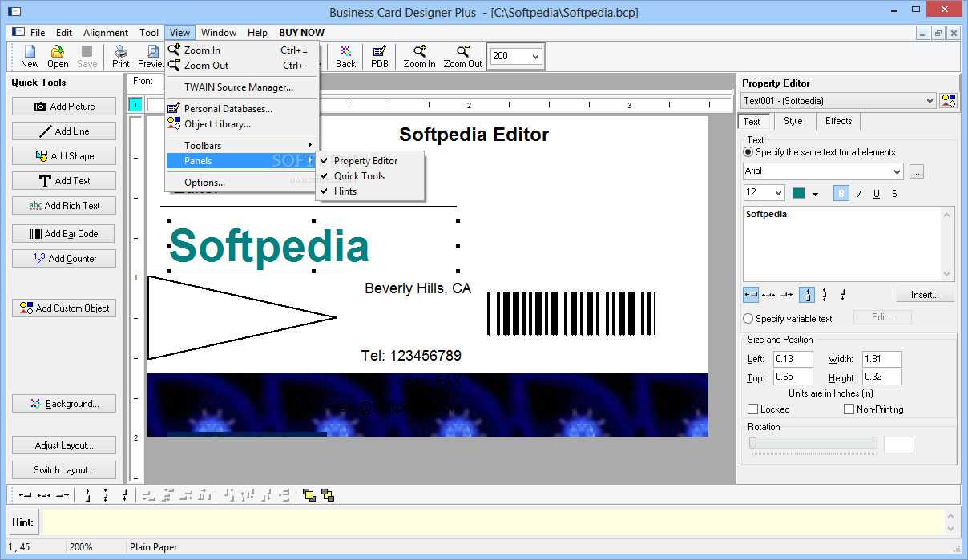
Task: Click the teal text color swatch
Action: point(799,193)
